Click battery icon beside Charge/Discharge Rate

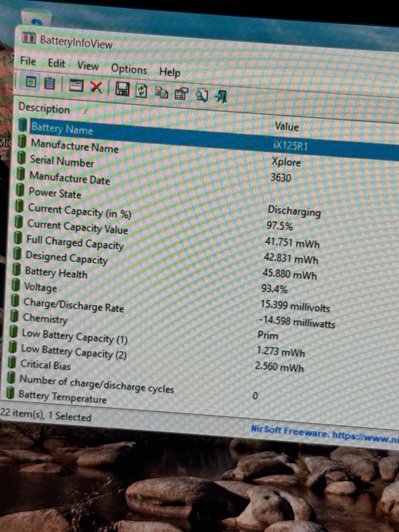[x=15, y=301]
